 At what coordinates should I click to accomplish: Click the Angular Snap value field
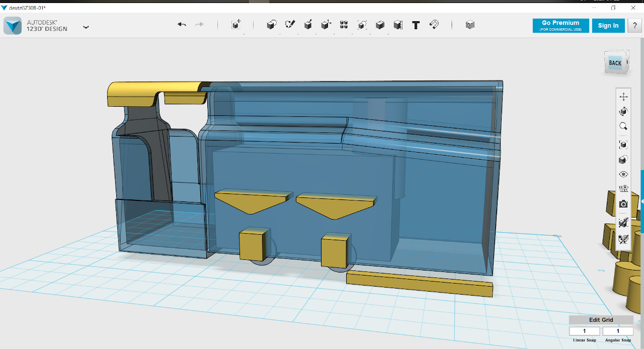[618, 331]
